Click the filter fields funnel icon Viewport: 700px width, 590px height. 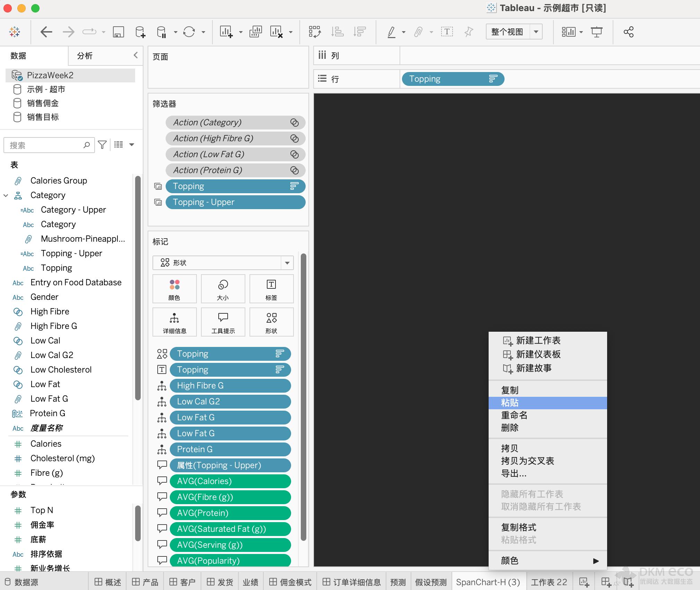(x=102, y=145)
